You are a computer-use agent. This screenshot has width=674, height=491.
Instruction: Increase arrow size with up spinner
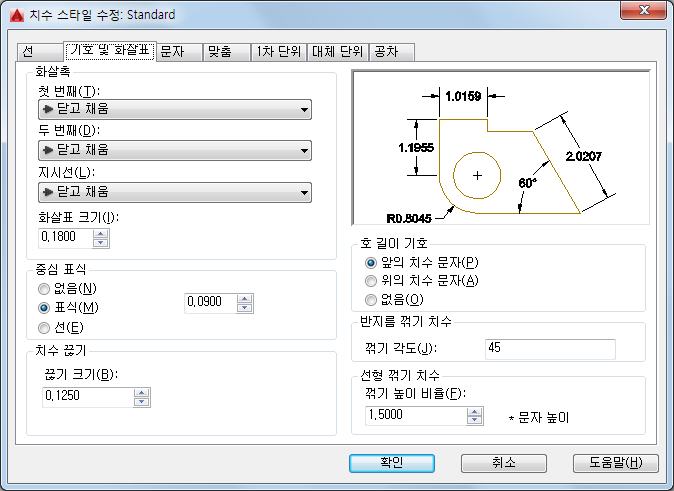[x=101, y=234]
